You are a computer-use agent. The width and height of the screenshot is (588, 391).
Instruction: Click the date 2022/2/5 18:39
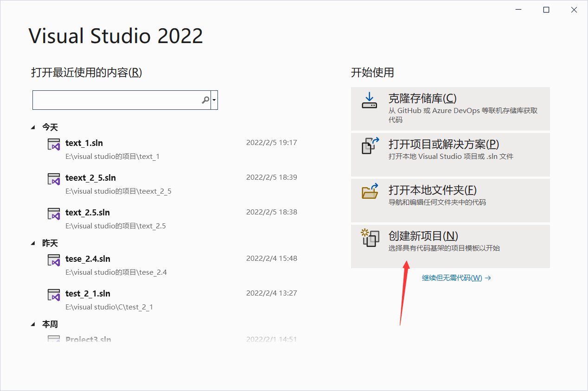tap(272, 177)
